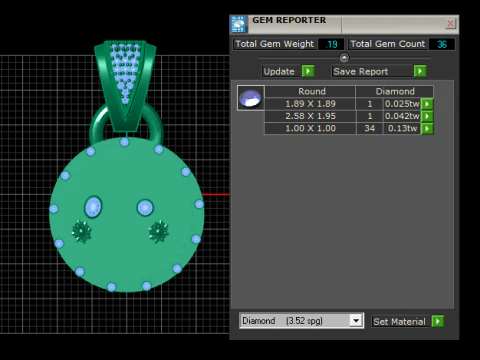Click the Total Gem Weight label
The width and height of the screenshot is (480, 360).
(x=275, y=44)
